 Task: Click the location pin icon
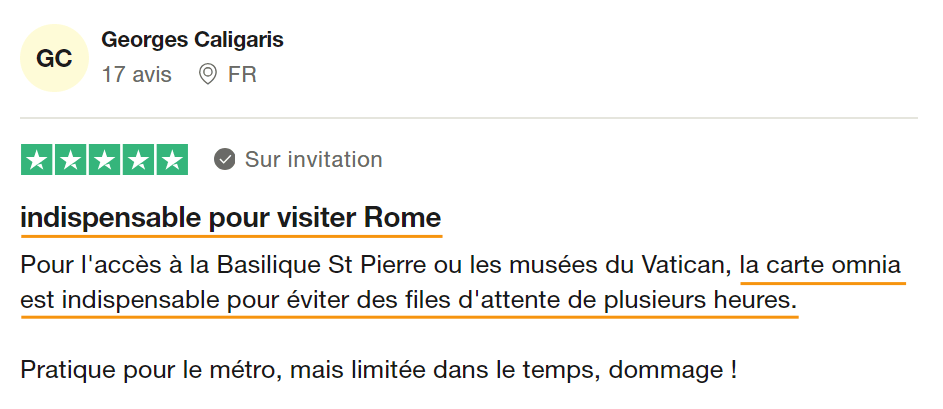click(208, 75)
